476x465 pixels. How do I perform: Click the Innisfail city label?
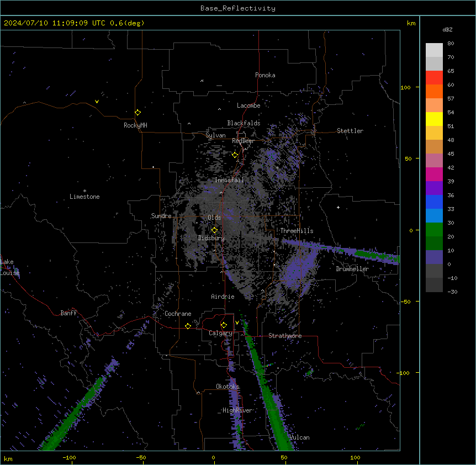229,180
